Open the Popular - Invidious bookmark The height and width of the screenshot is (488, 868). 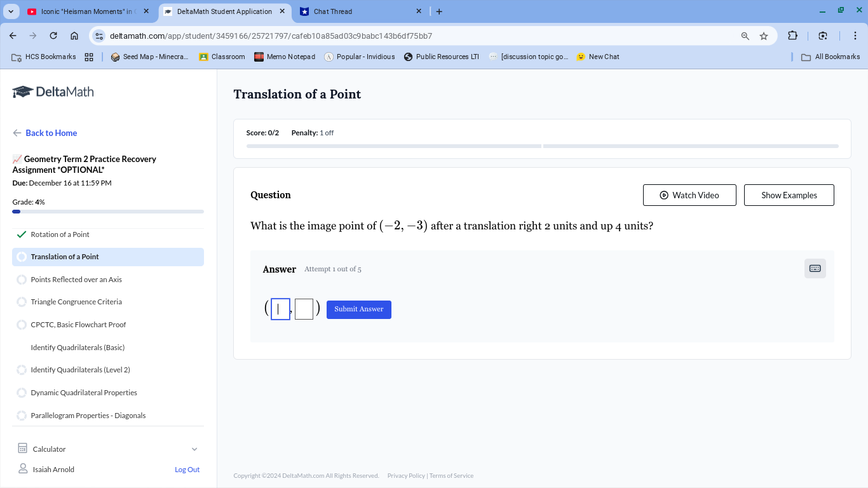tap(360, 57)
